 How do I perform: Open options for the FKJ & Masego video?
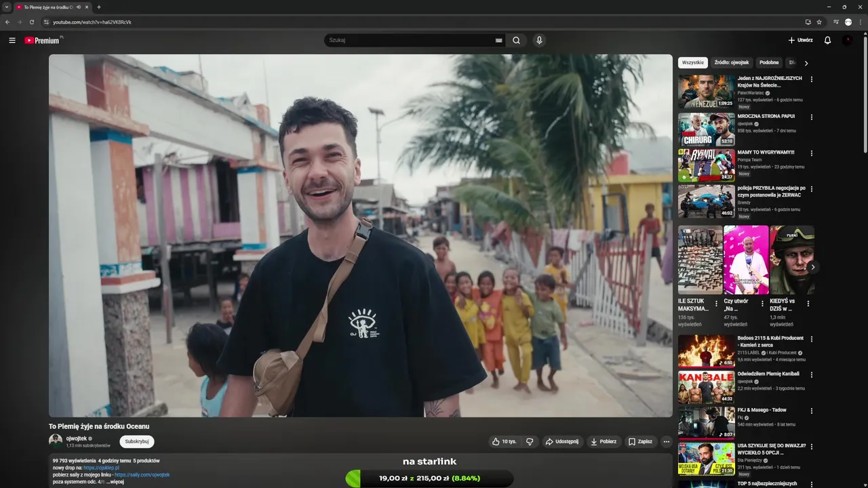812,411
